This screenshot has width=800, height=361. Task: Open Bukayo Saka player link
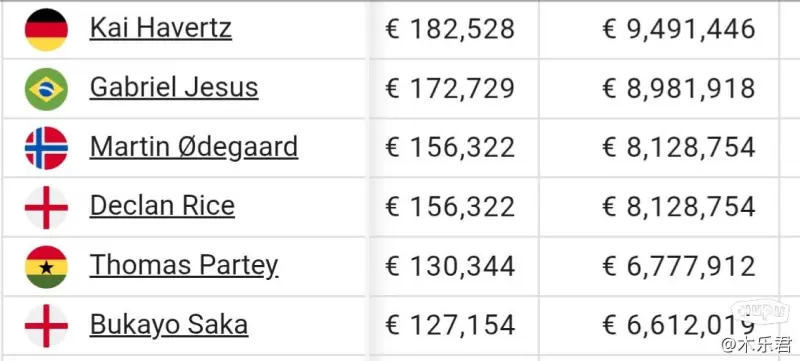pyautogui.click(x=169, y=325)
